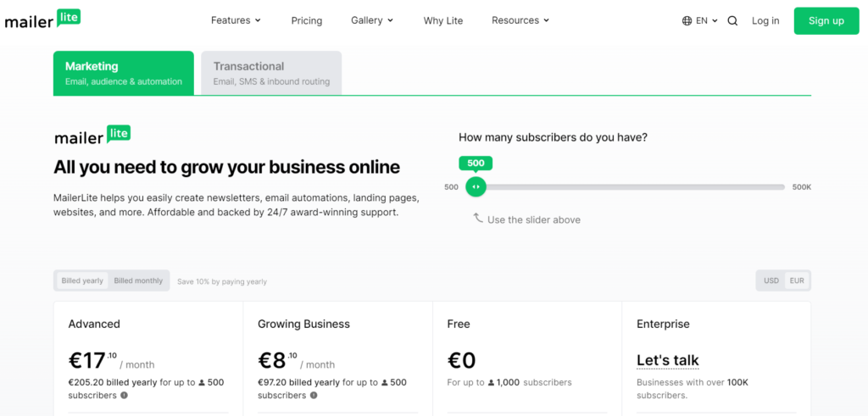
Task: Click the €0 Free price
Action: [x=462, y=361]
